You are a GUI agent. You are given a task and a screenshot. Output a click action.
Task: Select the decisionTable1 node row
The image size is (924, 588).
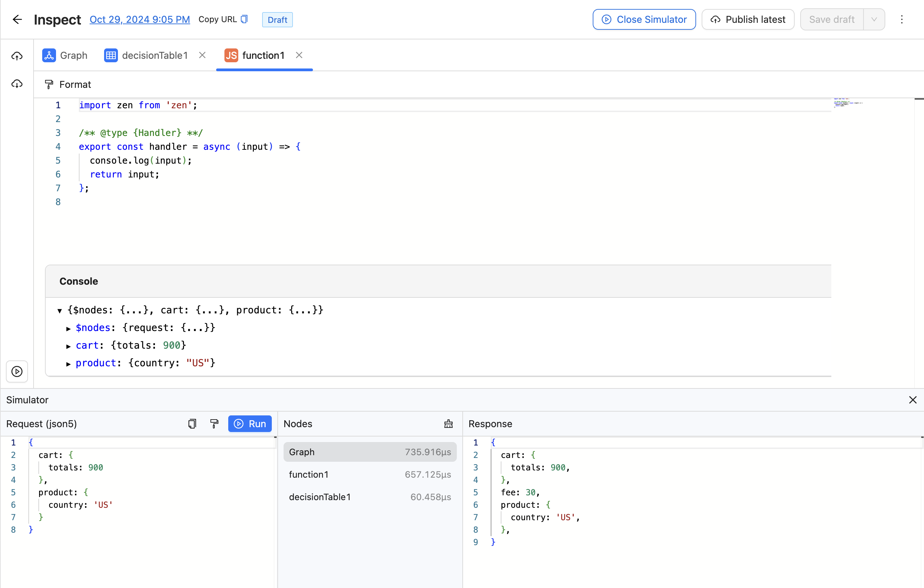(370, 497)
